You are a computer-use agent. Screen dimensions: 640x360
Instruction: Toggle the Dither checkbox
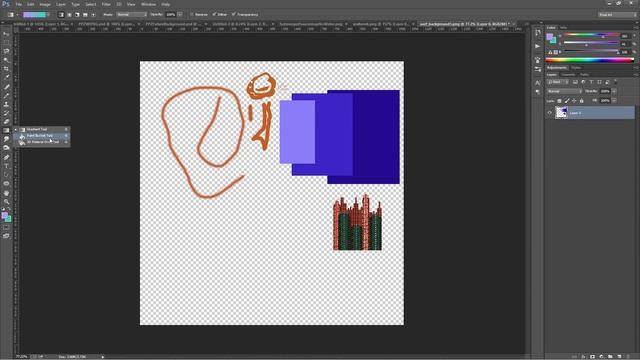pos(214,14)
